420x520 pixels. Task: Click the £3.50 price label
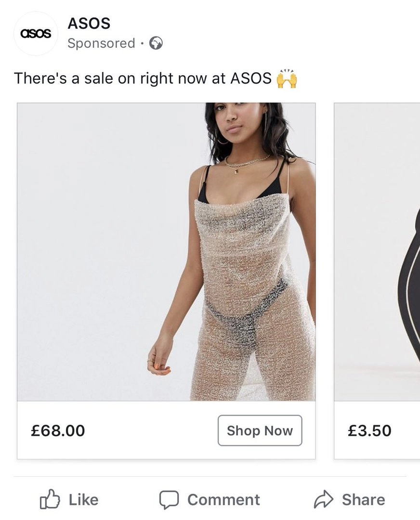369,430
